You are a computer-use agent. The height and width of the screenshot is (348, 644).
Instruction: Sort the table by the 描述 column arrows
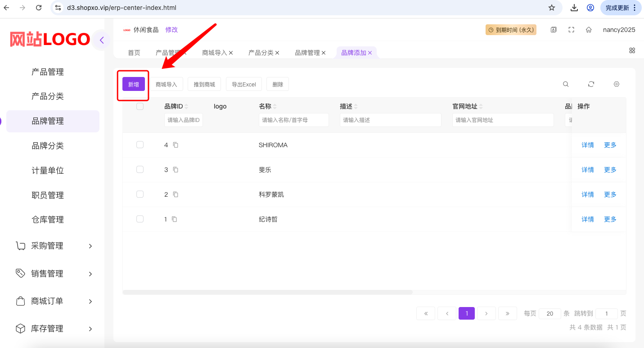[356, 107]
